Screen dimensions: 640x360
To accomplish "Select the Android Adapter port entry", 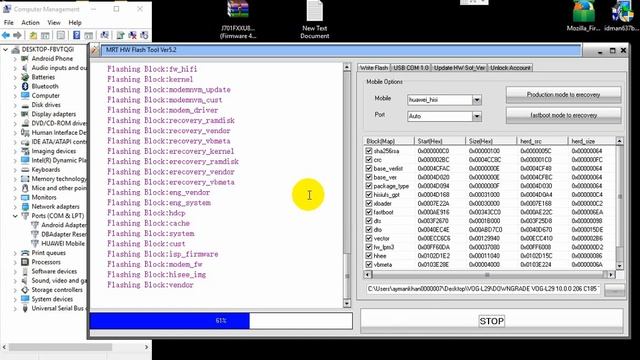I will click(64, 225).
